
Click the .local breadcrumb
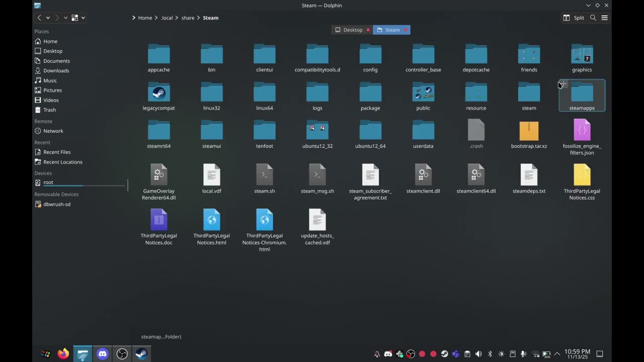pos(167,18)
